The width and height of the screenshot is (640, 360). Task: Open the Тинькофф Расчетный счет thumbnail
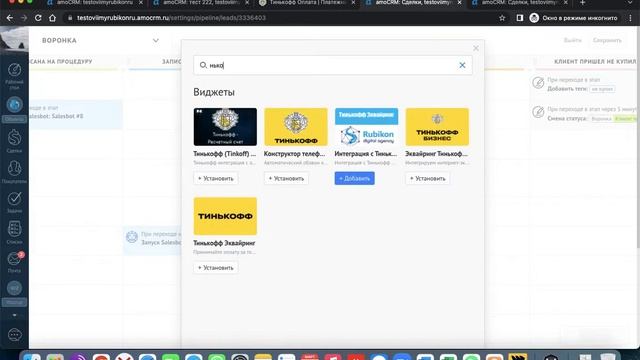coord(225,127)
